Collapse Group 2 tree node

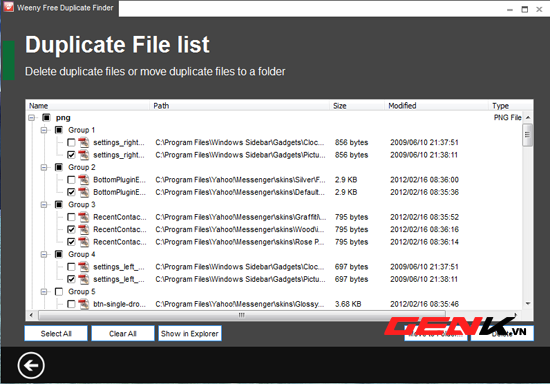coord(44,167)
